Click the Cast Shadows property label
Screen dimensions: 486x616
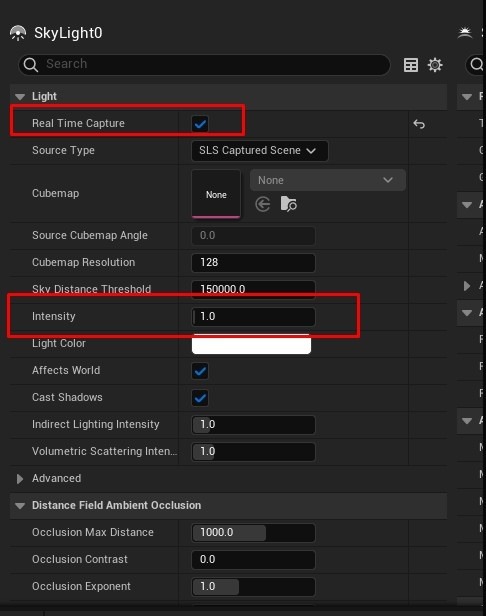coord(67,398)
